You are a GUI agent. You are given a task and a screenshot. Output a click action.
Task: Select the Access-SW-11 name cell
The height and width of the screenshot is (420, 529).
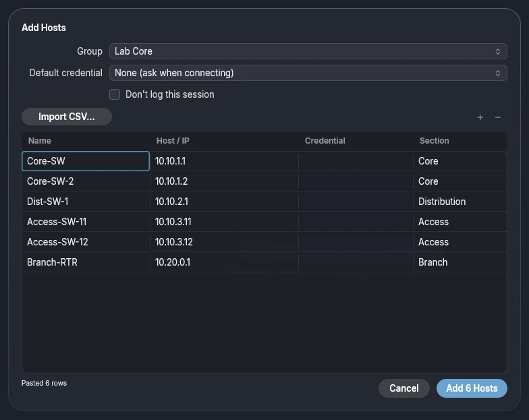pyautogui.click(x=86, y=222)
